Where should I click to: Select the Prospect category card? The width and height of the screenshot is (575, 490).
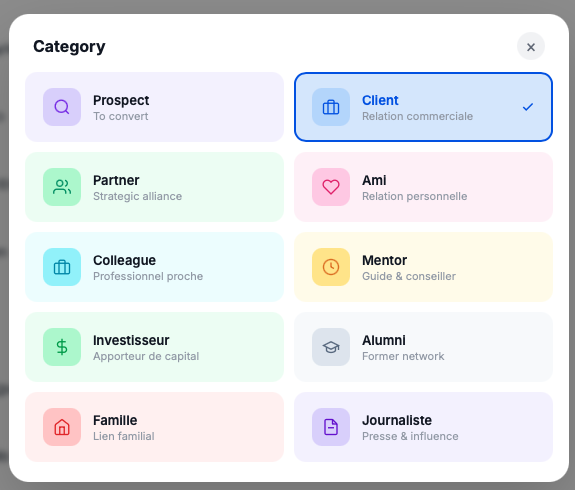click(154, 107)
